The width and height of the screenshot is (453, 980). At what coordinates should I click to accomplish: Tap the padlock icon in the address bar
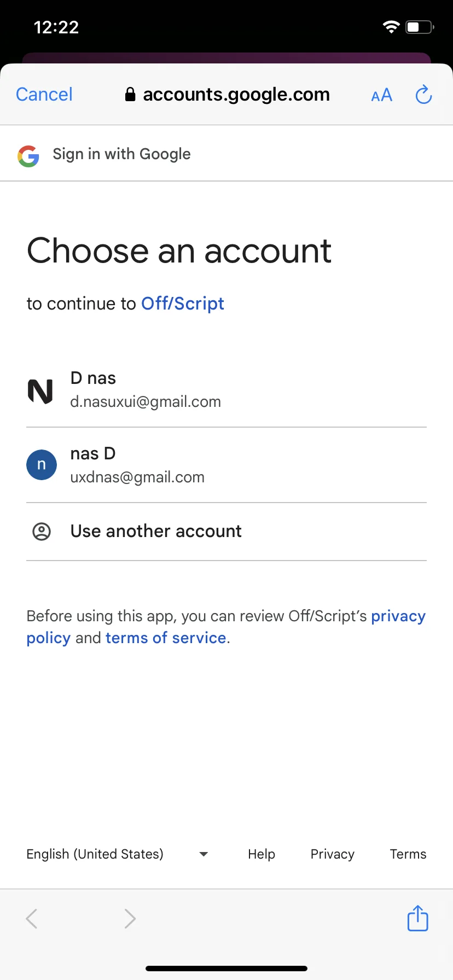tap(130, 95)
